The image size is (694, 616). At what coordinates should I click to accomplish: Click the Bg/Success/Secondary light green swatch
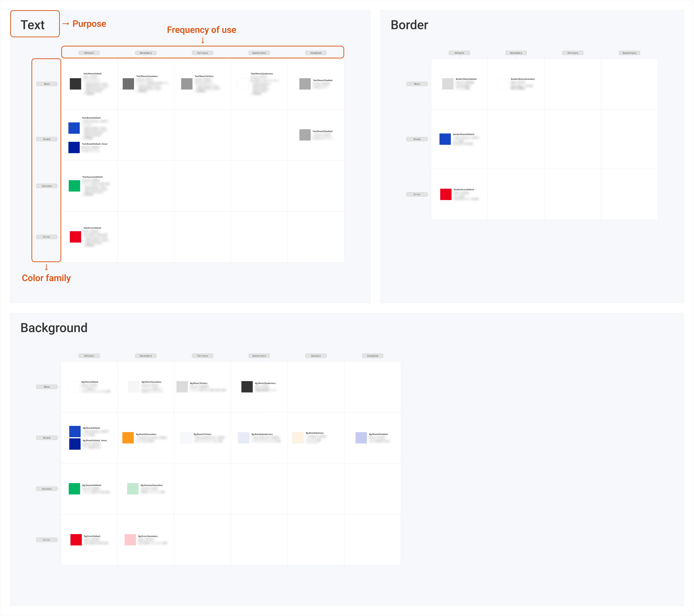pos(133,488)
